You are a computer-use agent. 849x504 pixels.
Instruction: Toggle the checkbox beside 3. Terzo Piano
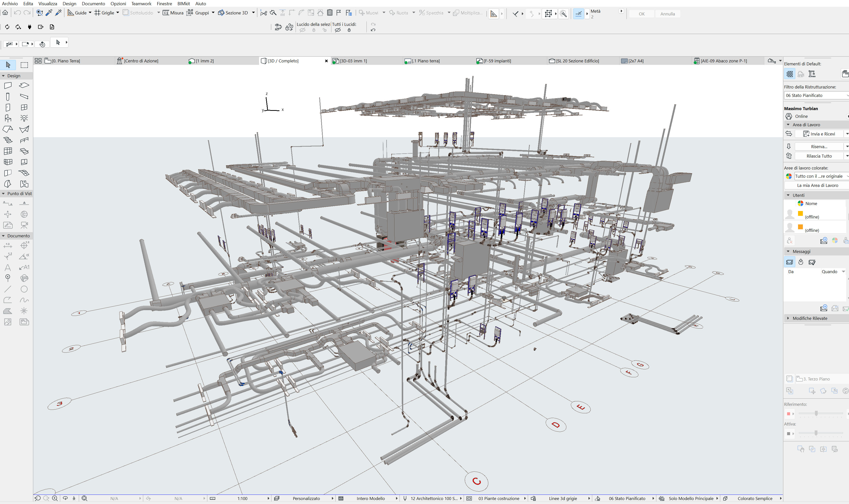point(789,379)
